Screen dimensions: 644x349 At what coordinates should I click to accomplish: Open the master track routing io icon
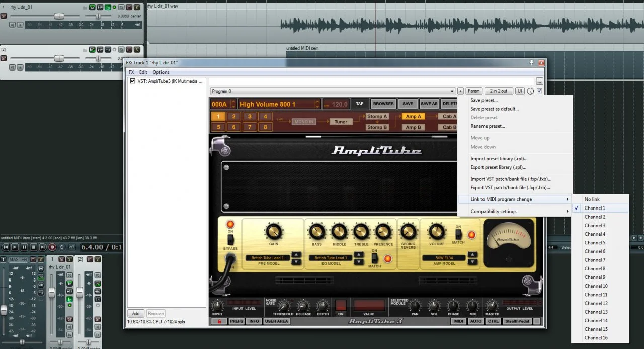click(41, 277)
